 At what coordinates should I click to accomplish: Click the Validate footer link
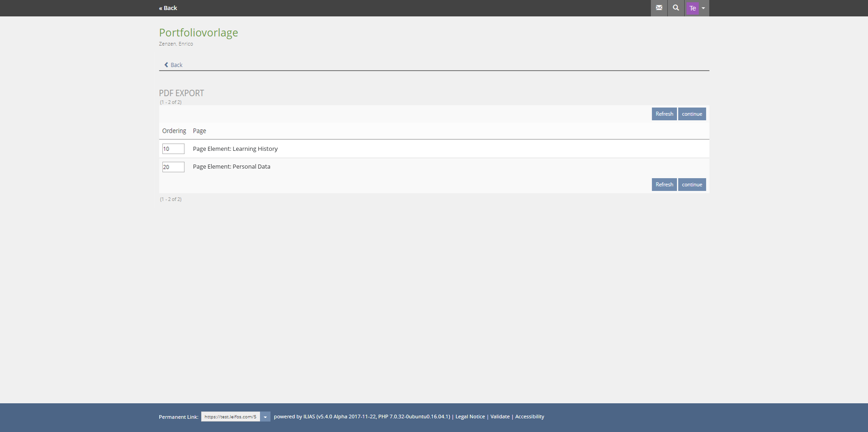click(x=500, y=417)
